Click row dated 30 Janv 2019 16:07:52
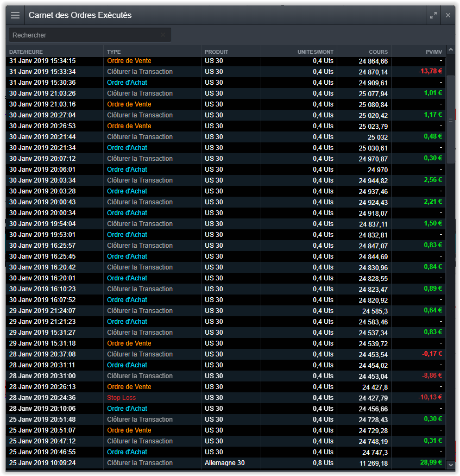 tap(226, 300)
